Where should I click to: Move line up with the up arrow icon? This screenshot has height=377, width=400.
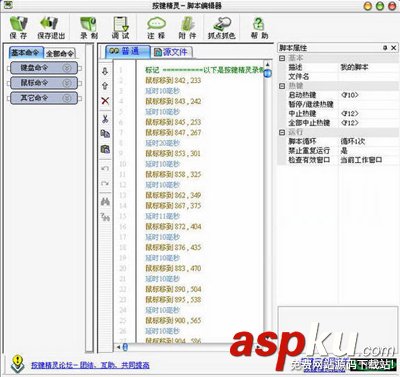coord(105,86)
